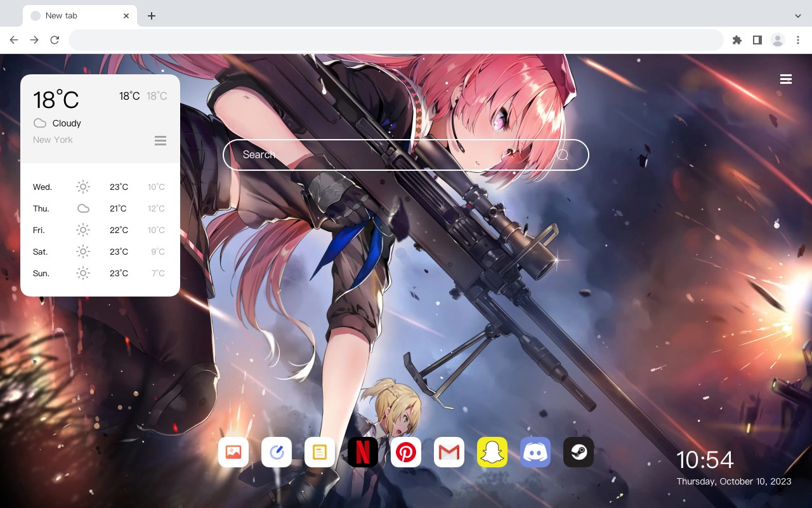Image resolution: width=812 pixels, height=508 pixels.
Task: Launch the Pinterest shortcut
Action: point(406,452)
